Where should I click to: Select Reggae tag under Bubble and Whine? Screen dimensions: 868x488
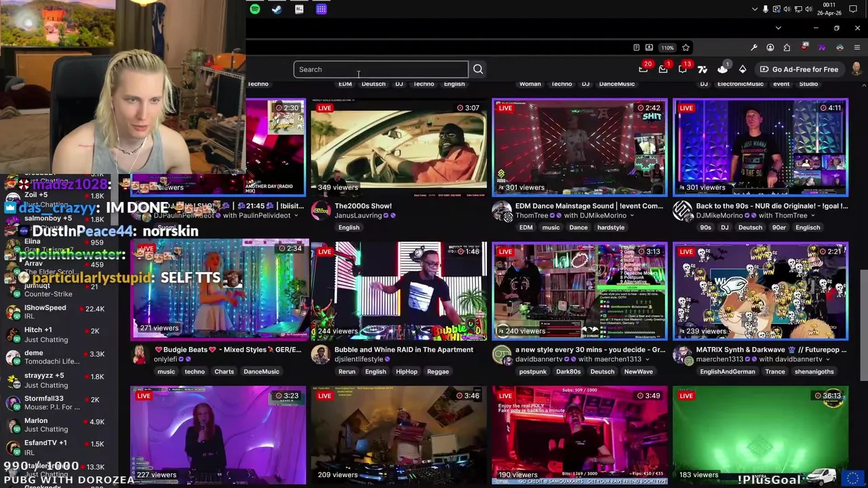[438, 371]
